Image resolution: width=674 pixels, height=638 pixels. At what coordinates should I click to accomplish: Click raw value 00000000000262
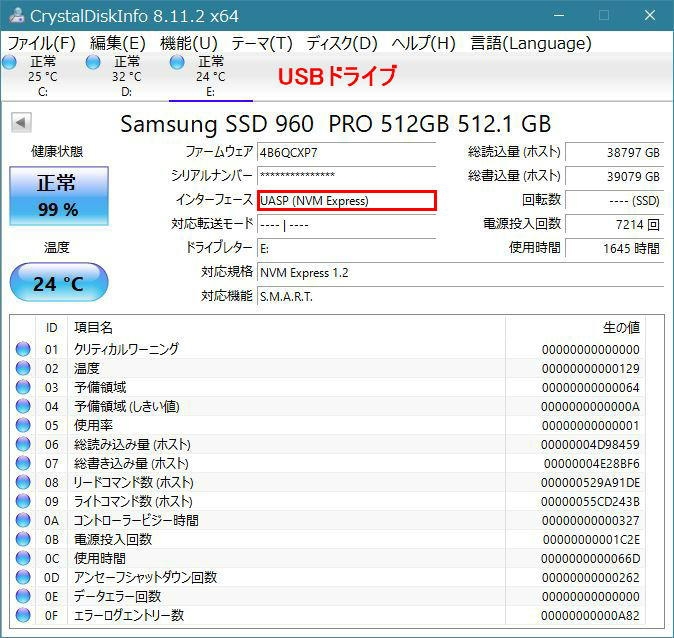coord(590,577)
